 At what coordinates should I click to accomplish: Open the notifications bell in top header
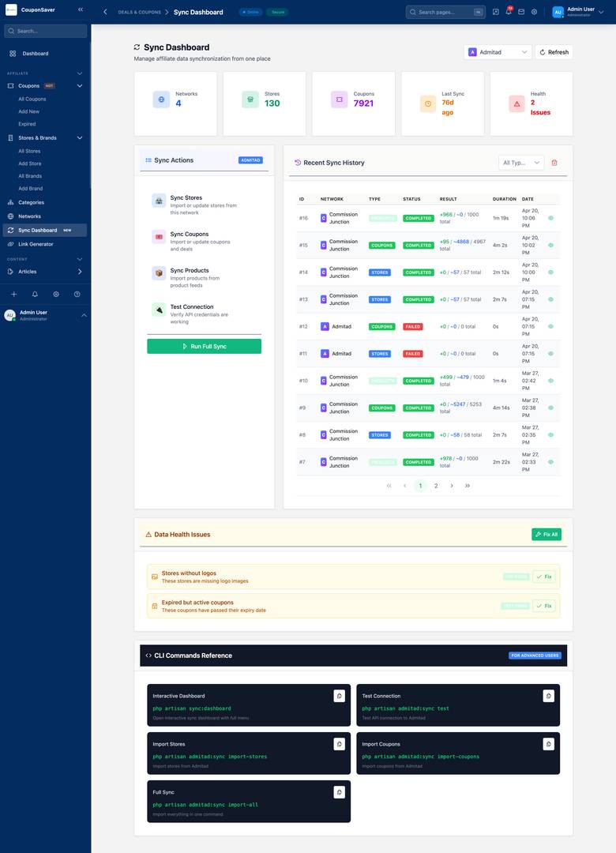click(509, 11)
